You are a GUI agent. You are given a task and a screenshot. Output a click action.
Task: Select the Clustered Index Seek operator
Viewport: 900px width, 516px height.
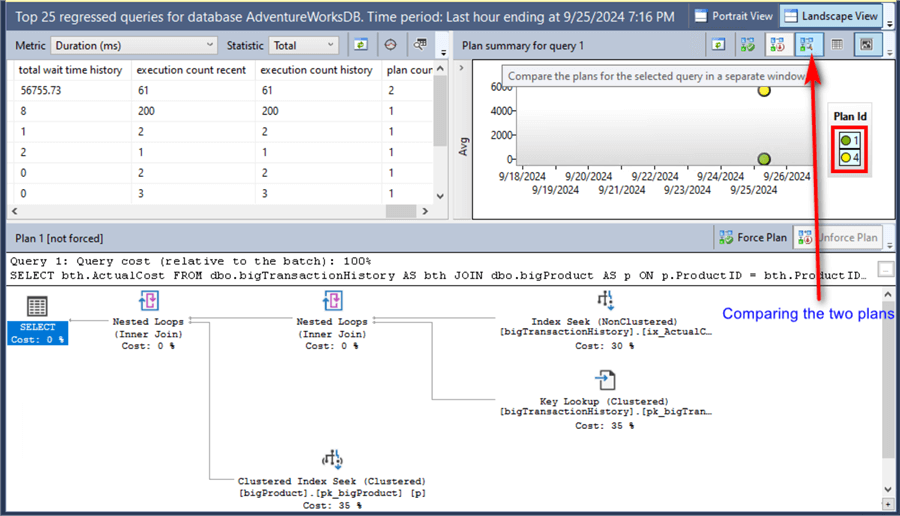coord(332,479)
